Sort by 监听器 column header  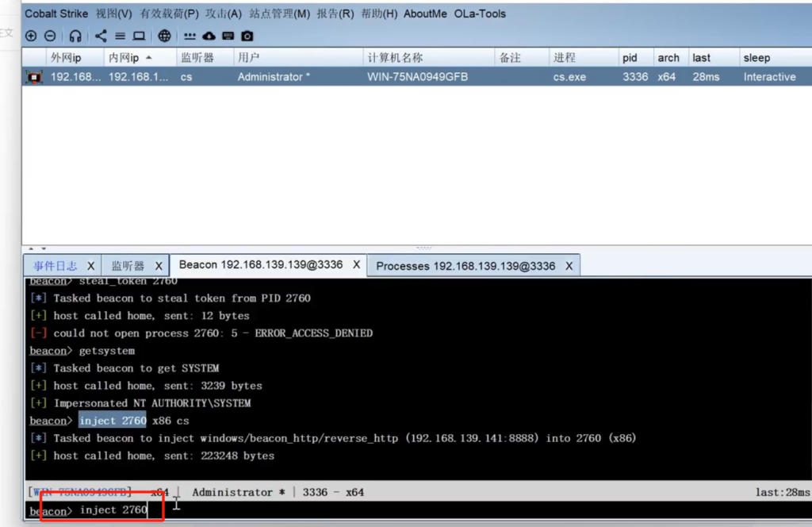(205, 57)
